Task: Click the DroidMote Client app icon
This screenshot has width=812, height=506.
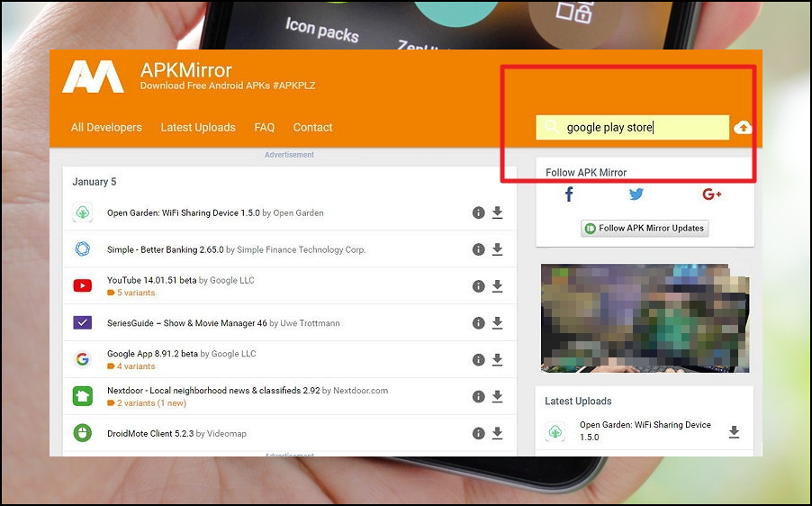Action: tap(82, 433)
